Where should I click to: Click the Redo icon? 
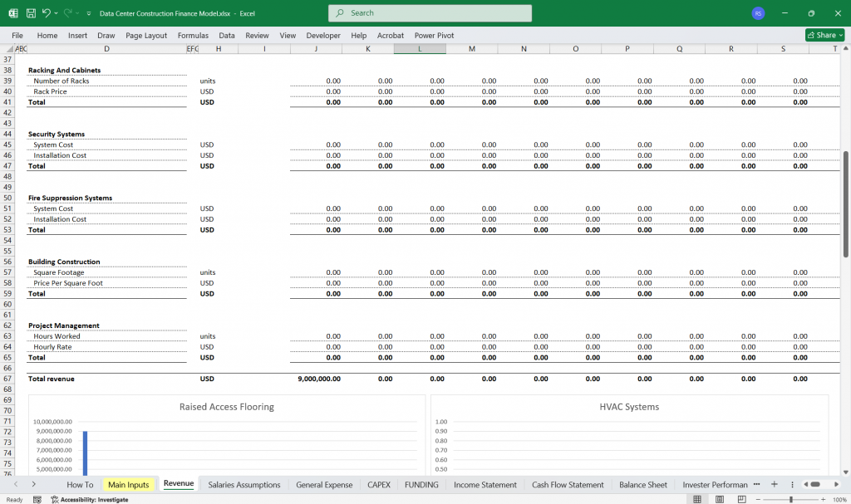click(x=68, y=12)
